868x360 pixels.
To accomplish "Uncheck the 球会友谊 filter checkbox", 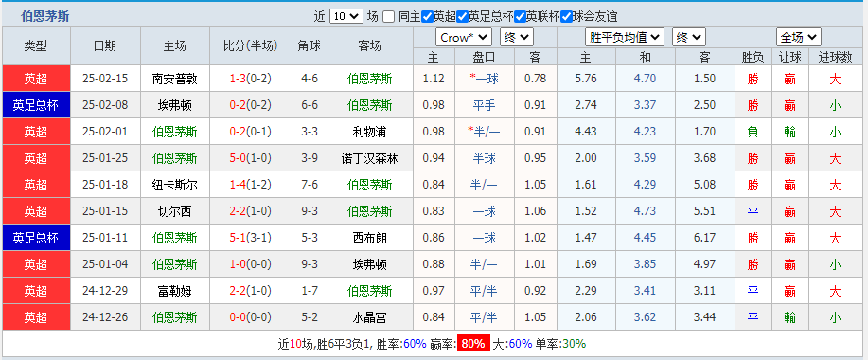I will click(x=566, y=17).
